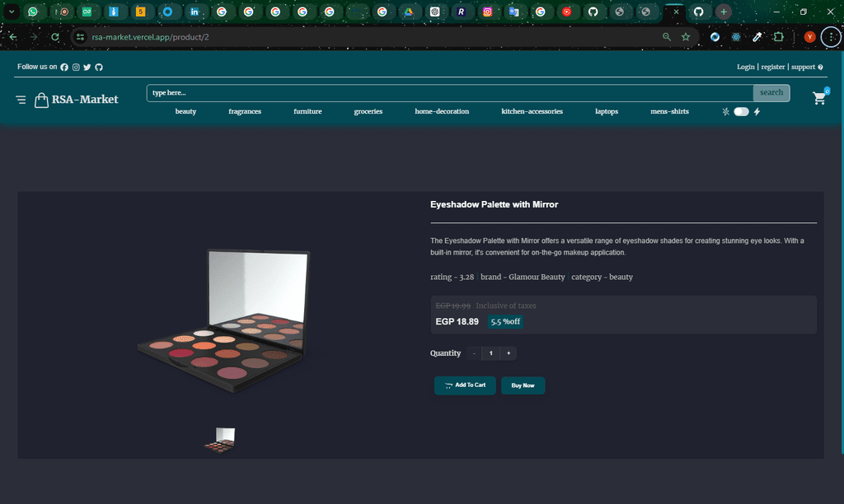Viewport: 844px width, 504px height.
Task: Click the Login link
Action: point(745,68)
